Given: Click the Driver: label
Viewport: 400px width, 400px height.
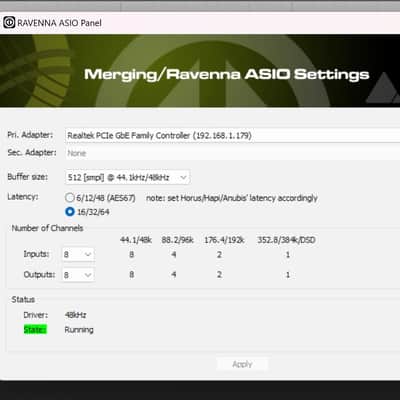Looking at the screenshot, I should tap(36, 315).
